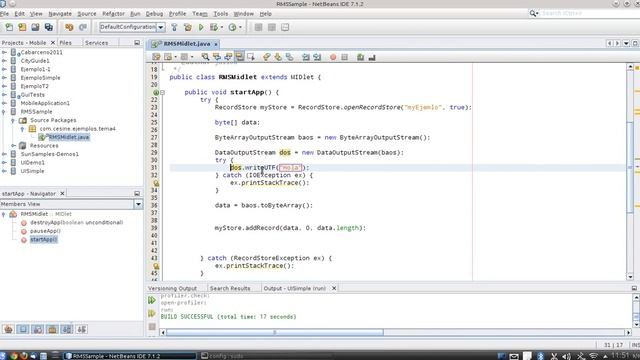
Task: Click Find Previous Occurrence editor icon
Action: click(x=217, y=57)
